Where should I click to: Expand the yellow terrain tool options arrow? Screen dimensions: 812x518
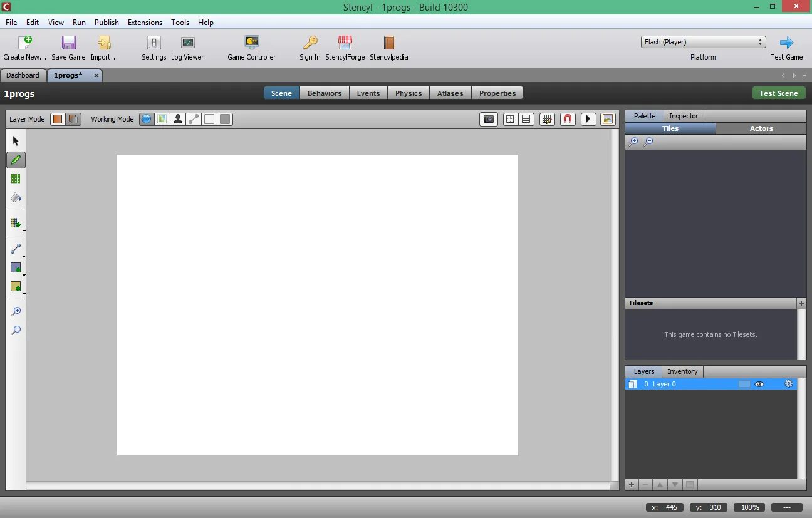24,294
